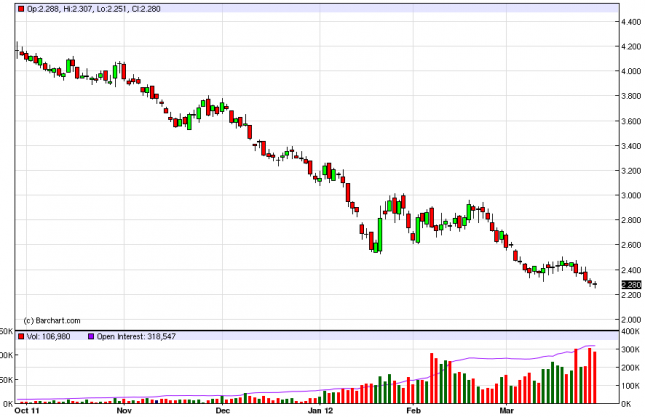This screenshot has width=645, height=417.
Task: Click the Nov date label
Action: click(124, 410)
